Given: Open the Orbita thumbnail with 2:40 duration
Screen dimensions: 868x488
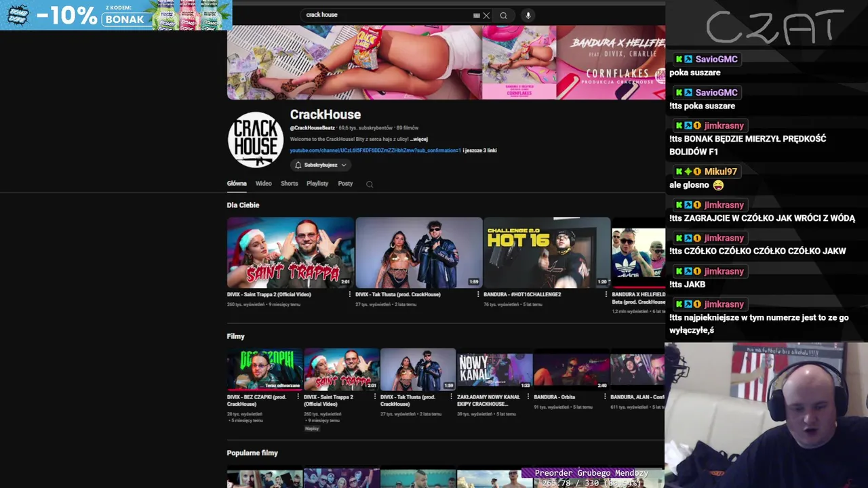Looking at the screenshot, I should click(571, 369).
